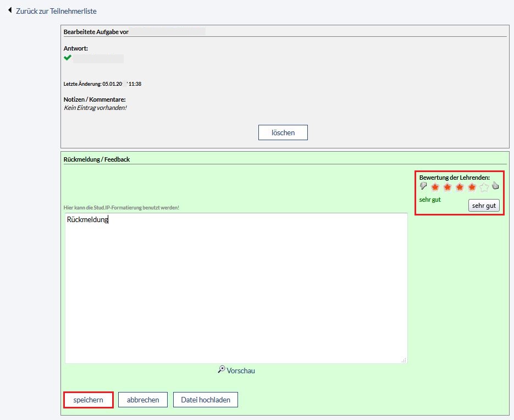Screen dimensions: 514x420
Task: Go back via Zurück zur Teilnehmerliste link
Action: pyautogui.click(x=56, y=11)
